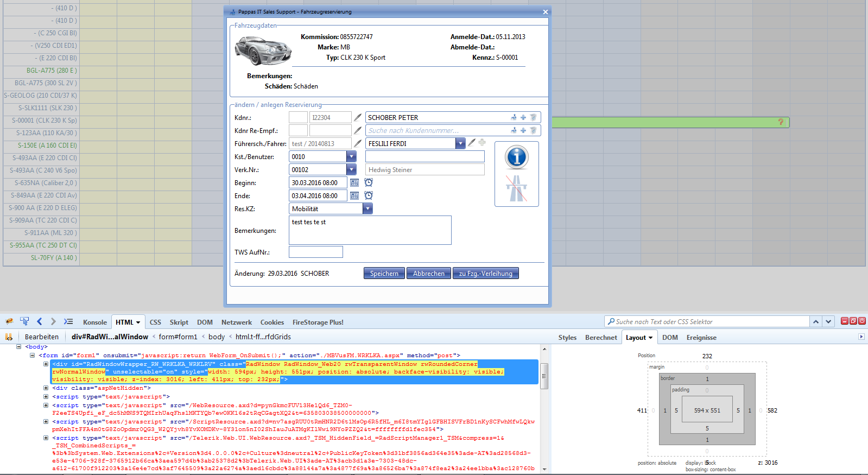
Task: Open the Berechnet side panel tab
Action: coord(601,337)
